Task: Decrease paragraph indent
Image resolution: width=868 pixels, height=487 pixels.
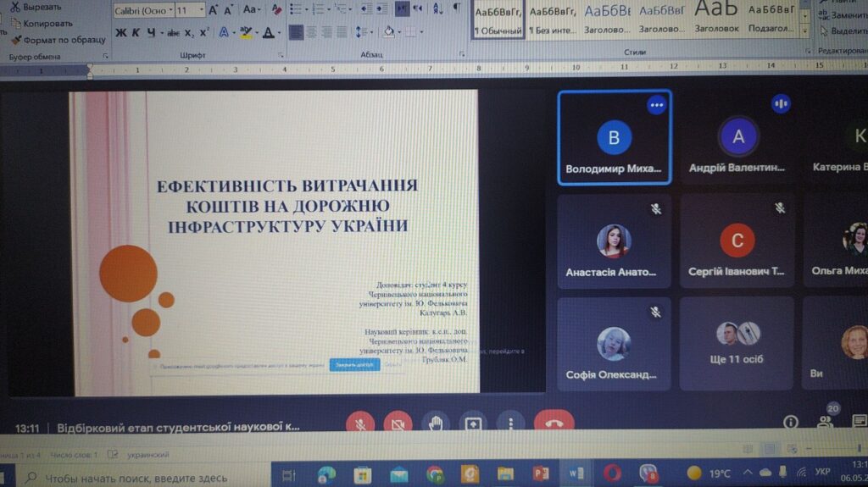Action: pos(365,8)
